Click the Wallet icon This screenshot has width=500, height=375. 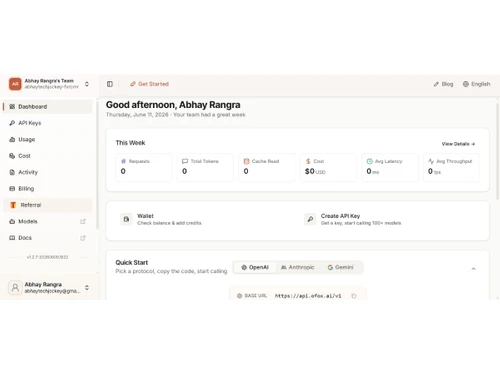click(126, 219)
